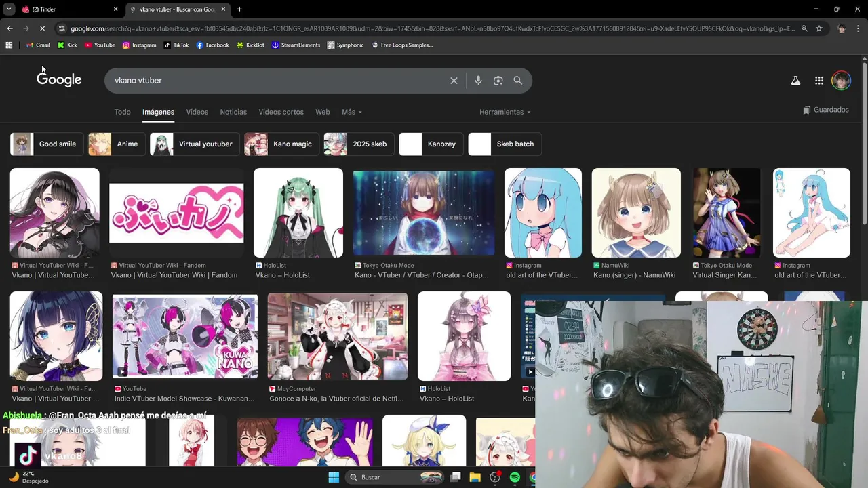This screenshot has height=488, width=868.
Task: Filter by Kano magic chip
Action: point(281,144)
